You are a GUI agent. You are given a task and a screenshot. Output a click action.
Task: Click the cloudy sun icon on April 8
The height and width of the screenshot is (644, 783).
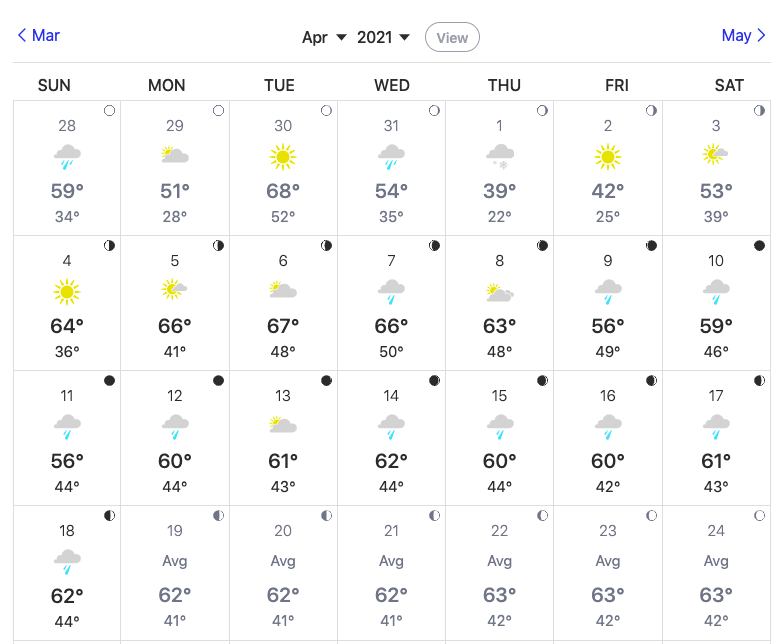[499, 292]
